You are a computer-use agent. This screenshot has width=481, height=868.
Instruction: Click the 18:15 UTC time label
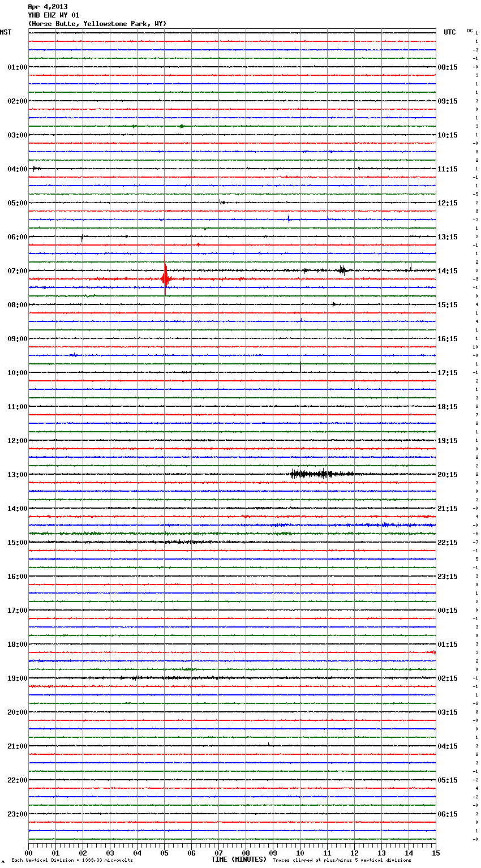coord(448,407)
